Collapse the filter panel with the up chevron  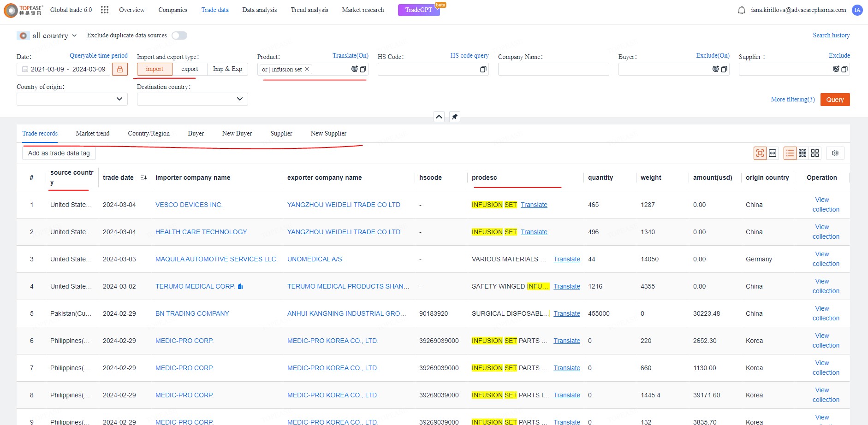click(439, 117)
